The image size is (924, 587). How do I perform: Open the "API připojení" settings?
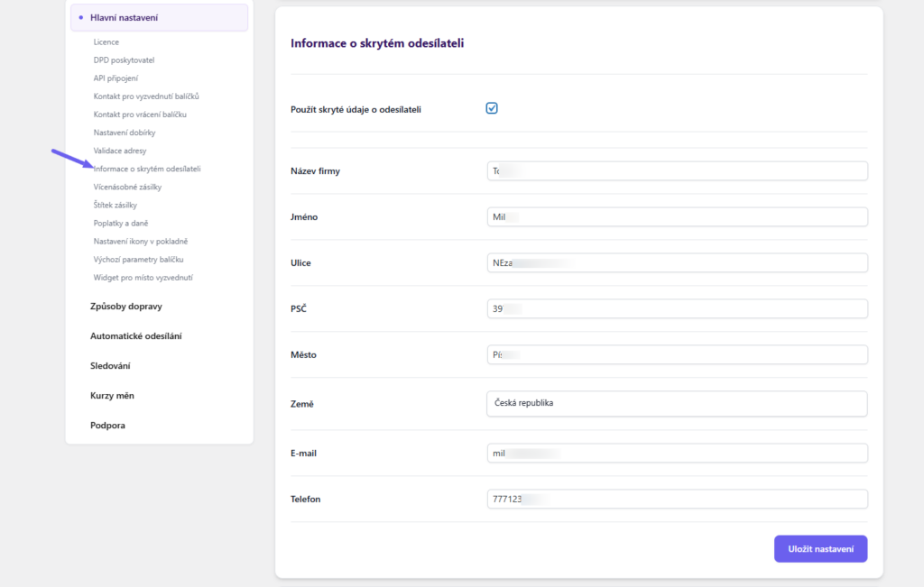[x=117, y=78]
